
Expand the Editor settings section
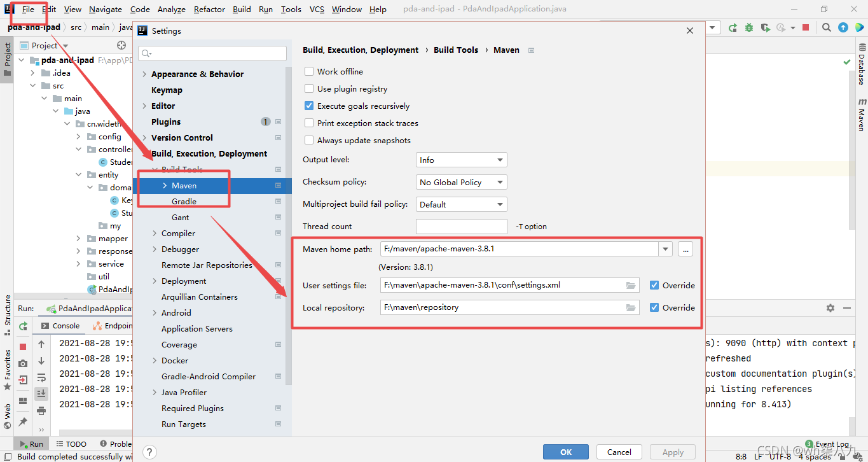click(144, 106)
